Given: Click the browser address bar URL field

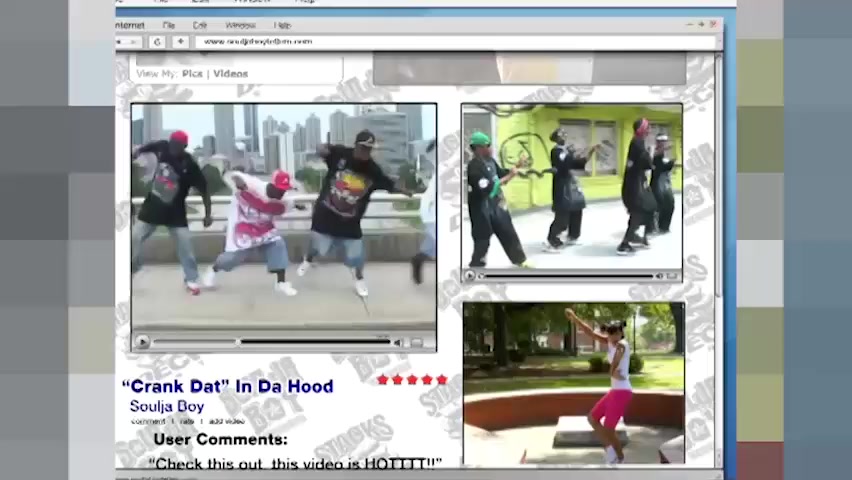Looking at the screenshot, I should pyautogui.click(x=455, y=42).
